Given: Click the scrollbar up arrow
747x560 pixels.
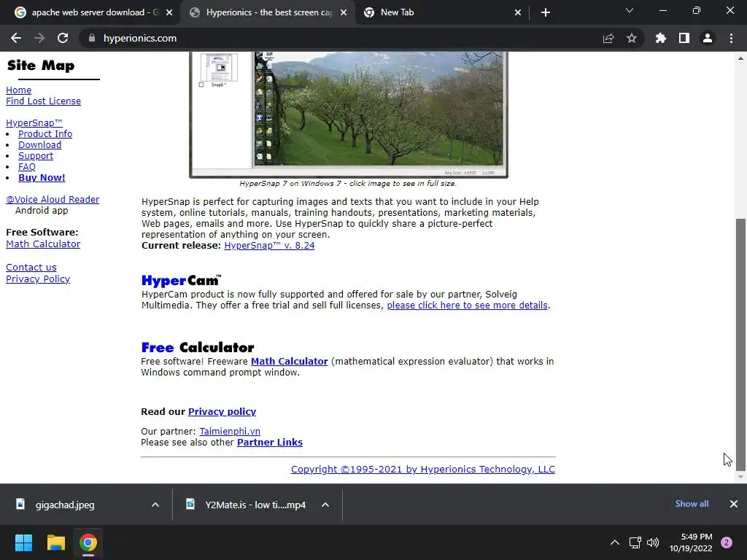Looking at the screenshot, I should point(740,58).
